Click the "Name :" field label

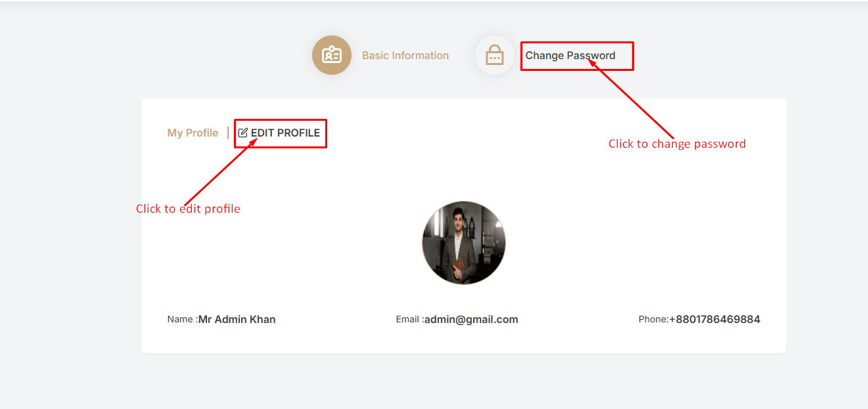click(x=183, y=320)
